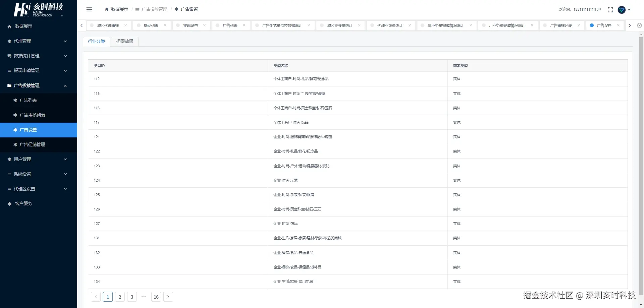Open the 担保效果 tab
The width and height of the screenshot is (644, 308).
pos(125,41)
